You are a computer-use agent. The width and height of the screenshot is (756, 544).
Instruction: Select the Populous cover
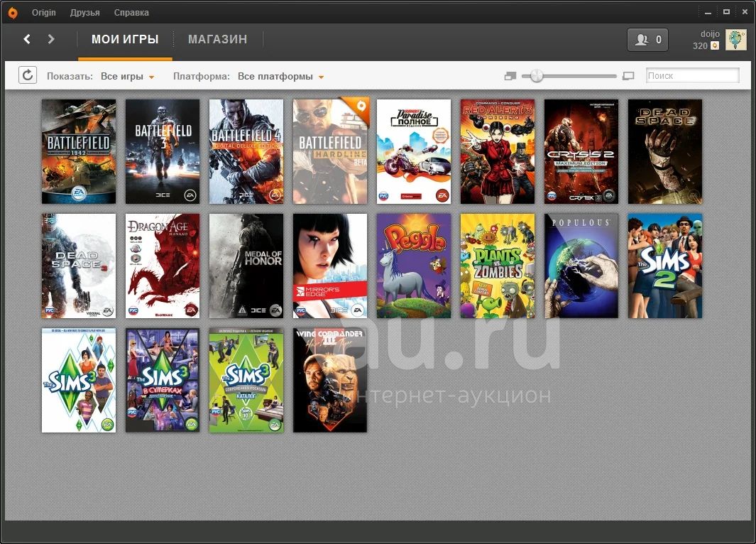[581, 266]
